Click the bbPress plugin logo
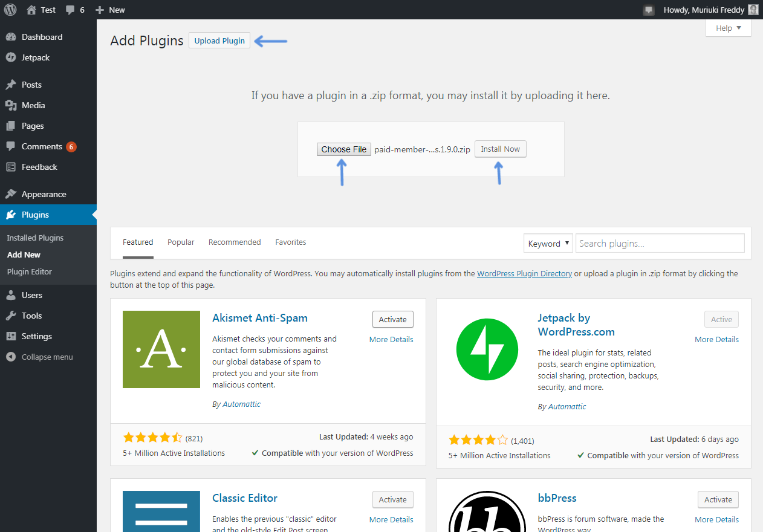This screenshot has height=532, width=763. 487,511
